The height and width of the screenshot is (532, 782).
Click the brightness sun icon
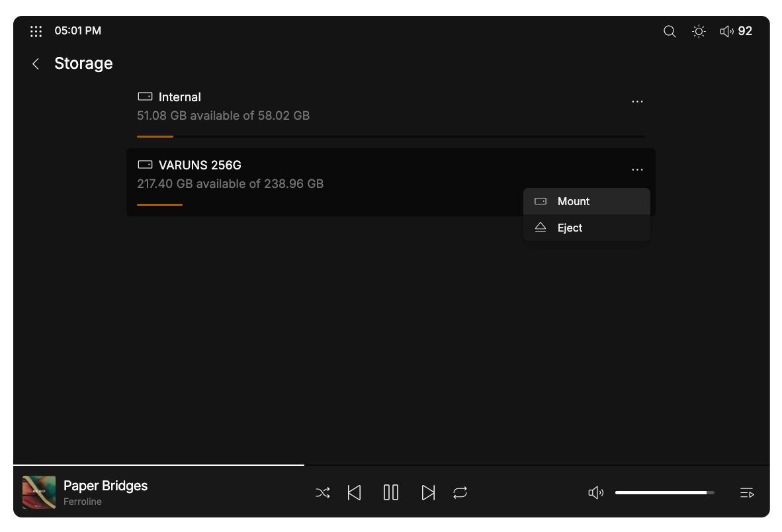coord(699,31)
